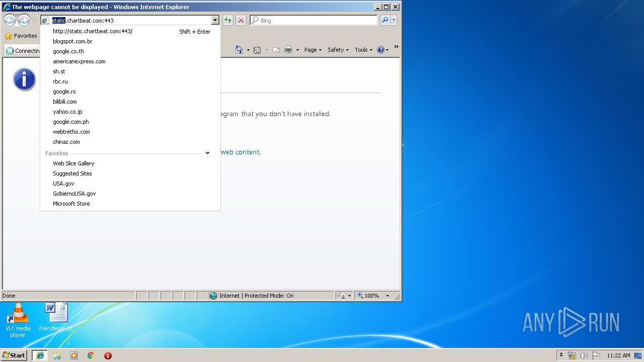The width and height of the screenshot is (644, 362).
Task: Click the Forward navigation arrow
Action: point(24,20)
